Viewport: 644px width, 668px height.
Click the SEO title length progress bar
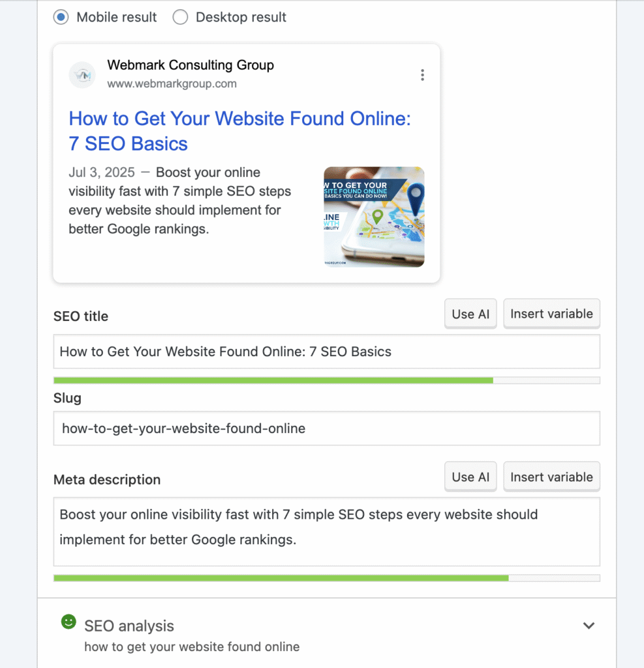pyautogui.click(x=326, y=380)
